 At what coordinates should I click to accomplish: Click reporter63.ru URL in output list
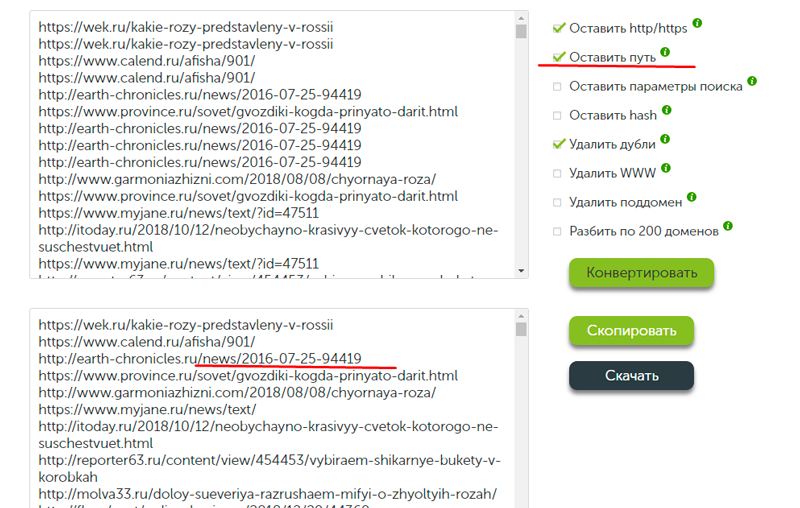coord(269,468)
